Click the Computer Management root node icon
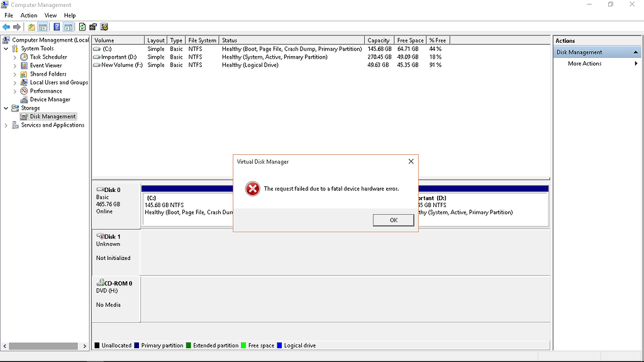 pyautogui.click(x=6, y=40)
